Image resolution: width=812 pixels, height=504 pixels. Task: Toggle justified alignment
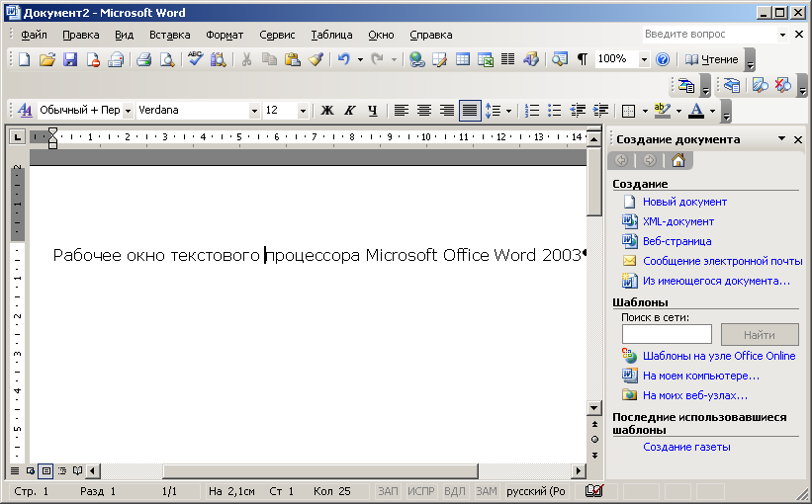click(x=470, y=111)
